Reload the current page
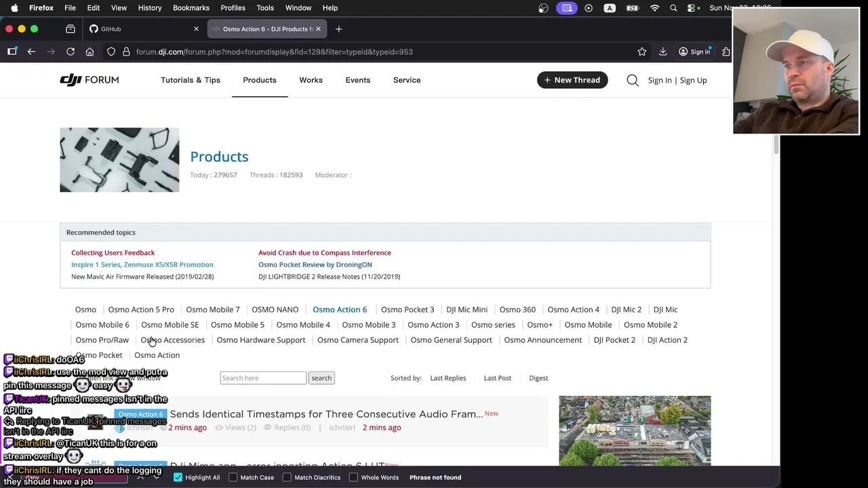Screen dimensions: 868x488 pos(71,52)
